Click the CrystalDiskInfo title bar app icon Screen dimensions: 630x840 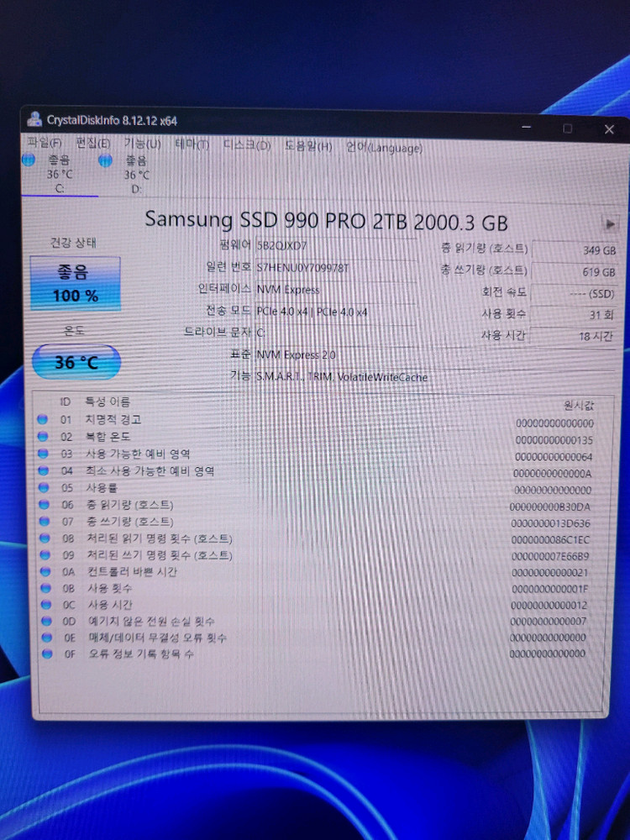point(34,119)
